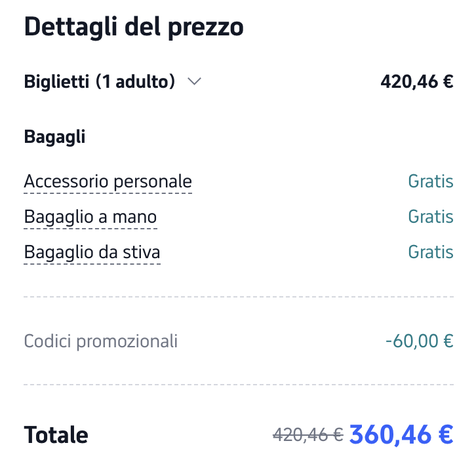Open the Bagaglio a mano info link
Screen dimensions: 476x460
pos(90,217)
